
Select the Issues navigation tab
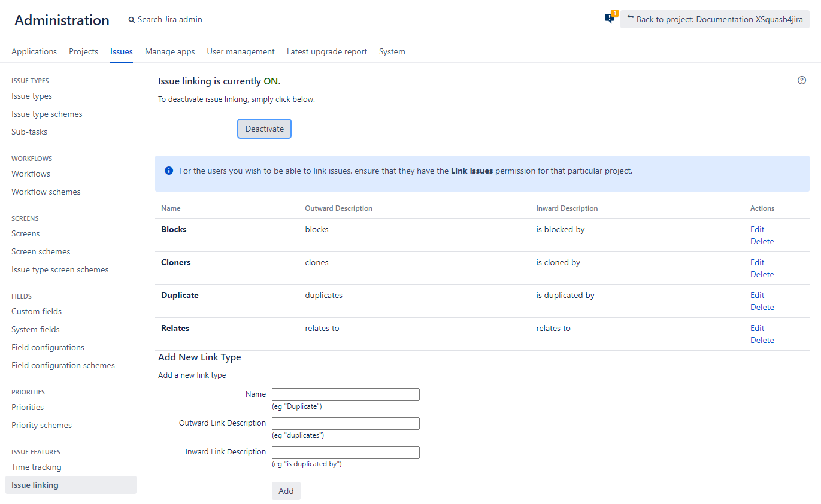pyautogui.click(x=121, y=51)
